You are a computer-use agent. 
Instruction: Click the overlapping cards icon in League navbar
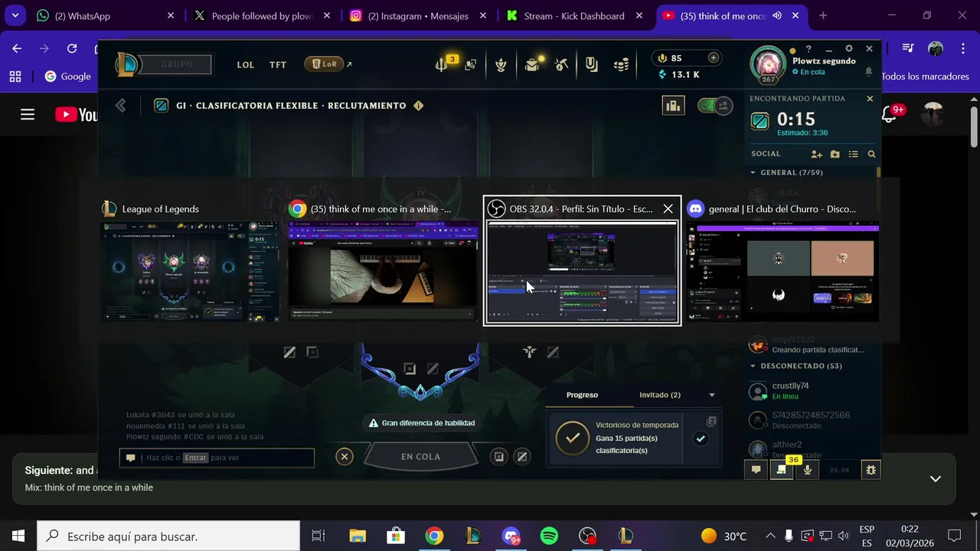click(471, 65)
